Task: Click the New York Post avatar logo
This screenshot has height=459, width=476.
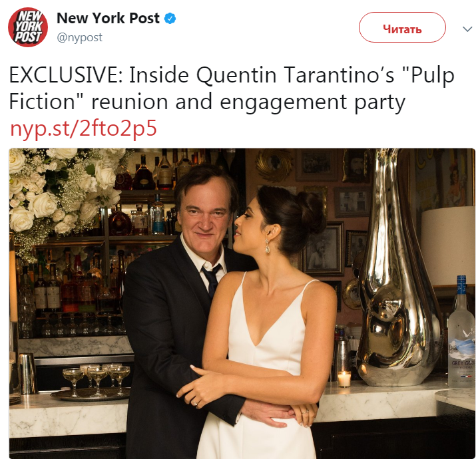Action: (27, 27)
